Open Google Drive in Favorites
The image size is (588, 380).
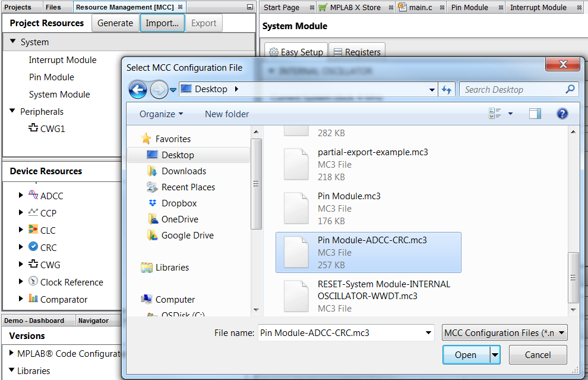pos(187,235)
